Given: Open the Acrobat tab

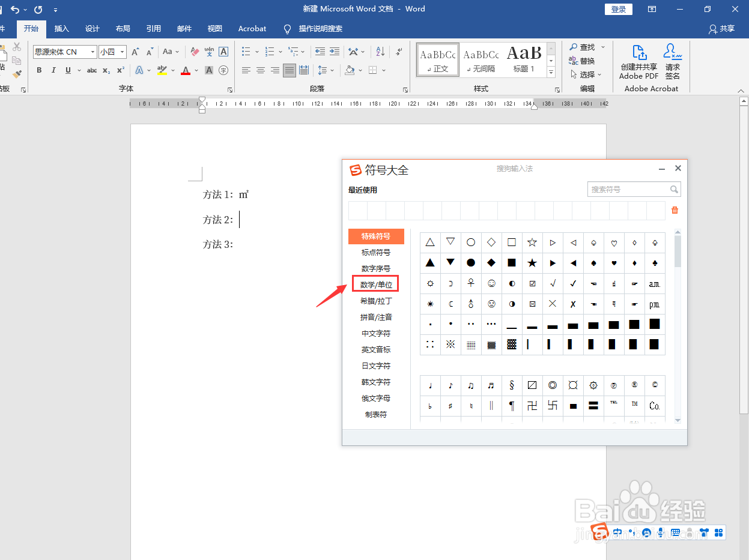Looking at the screenshot, I should [x=252, y=29].
